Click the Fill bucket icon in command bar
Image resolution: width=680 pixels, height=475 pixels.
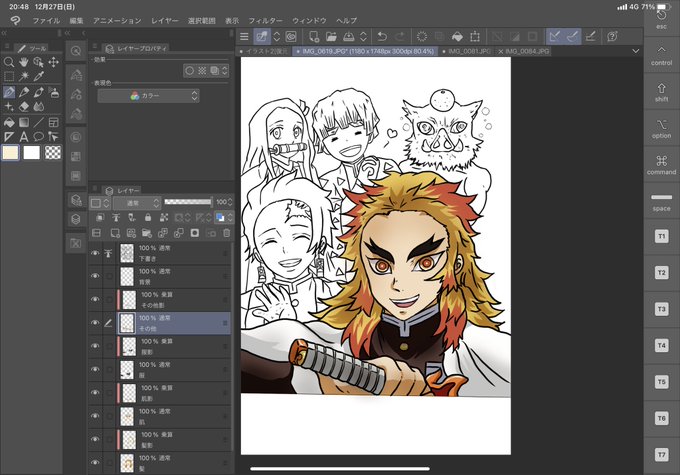(457, 36)
